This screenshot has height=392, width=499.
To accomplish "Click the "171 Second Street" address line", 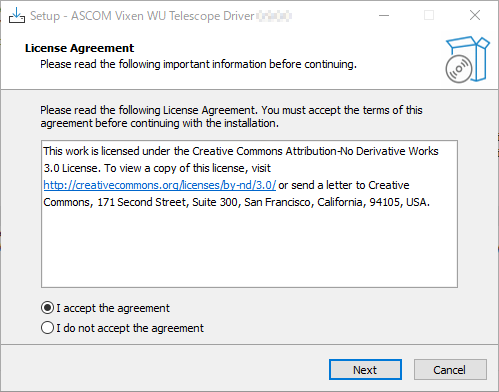I will coord(237,202).
